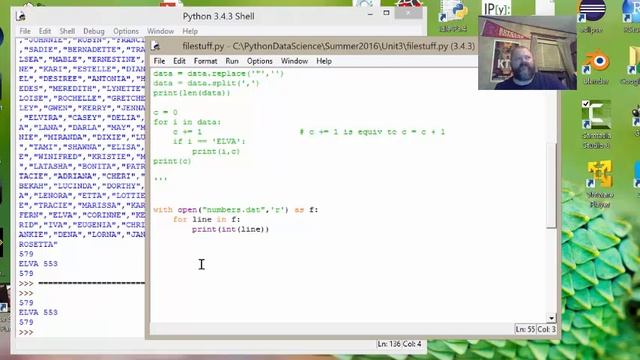640x360 pixels.
Task: Open Window menu in filestuff.py editor
Action: click(x=294, y=61)
